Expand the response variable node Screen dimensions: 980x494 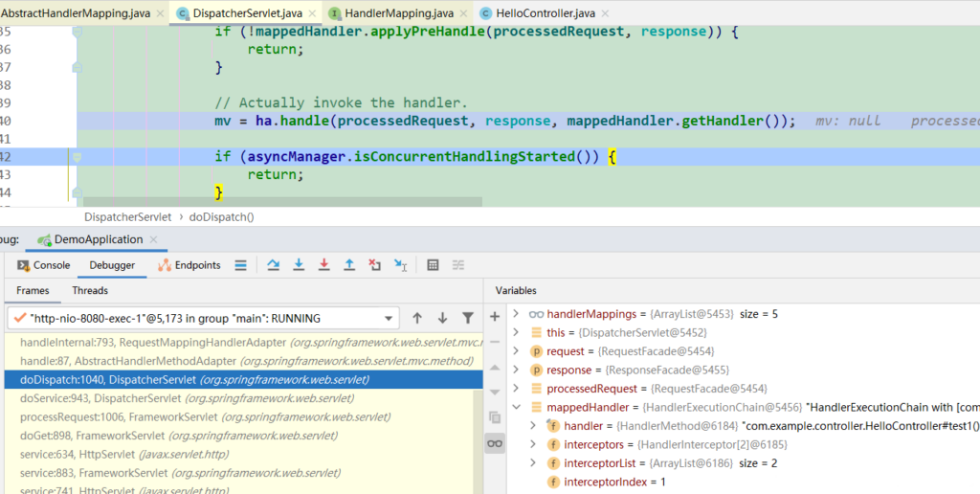point(516,370)
